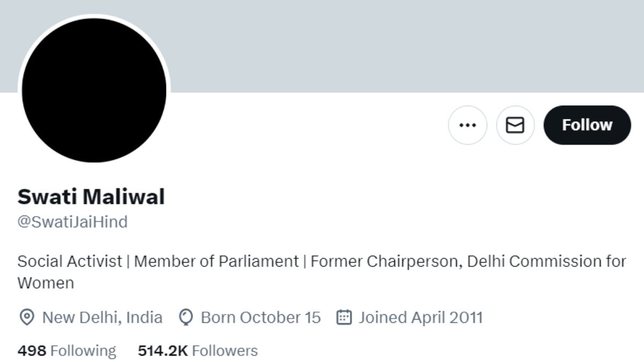Image resolution: width=644 pixels, height=362 pixels.
Task: Open the 498 Following list
Action: click(x=67, y=351)
